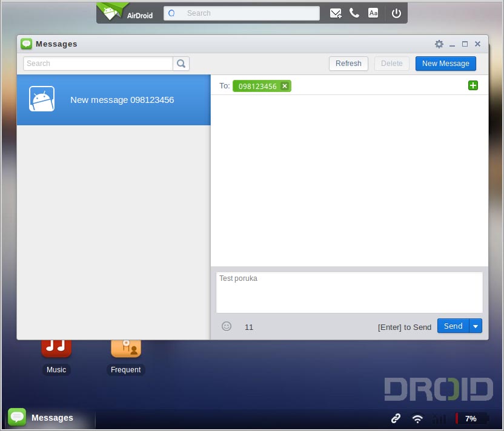The image size is (504, 431).
Task: Click the Aa text icon in top bar
Action: click(373, 13)
